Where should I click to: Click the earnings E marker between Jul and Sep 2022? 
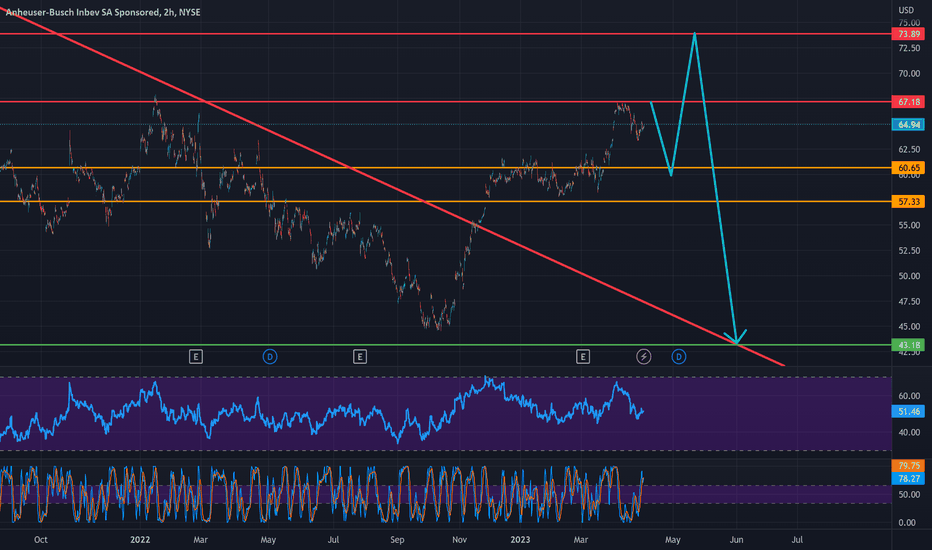click(x=360, y=357)
